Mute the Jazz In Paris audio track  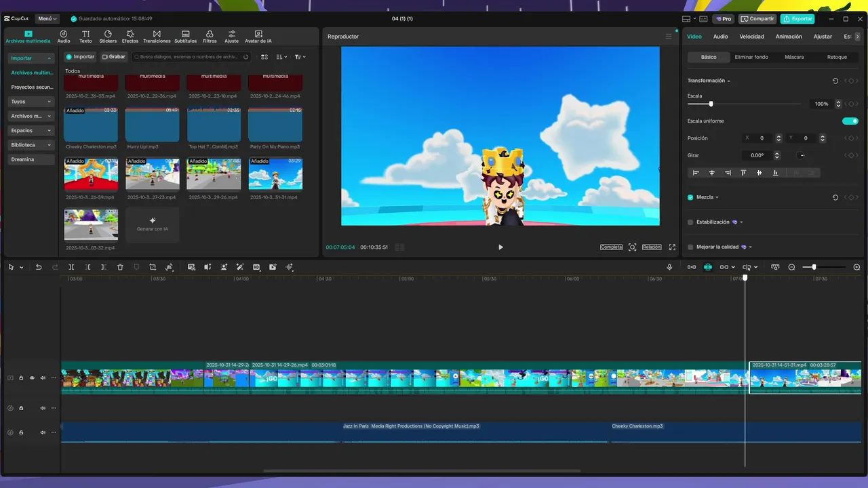tap(43, 432)
